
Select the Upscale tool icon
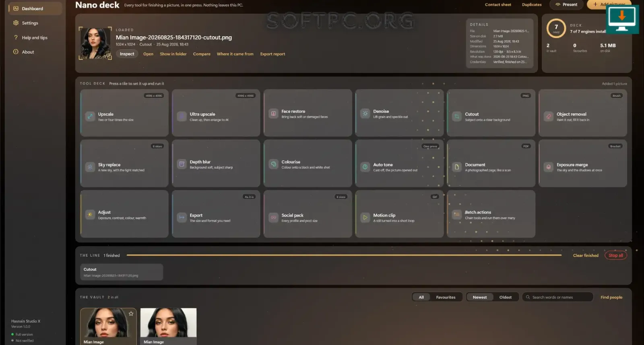pyautogui.click(x=90, y=117)
